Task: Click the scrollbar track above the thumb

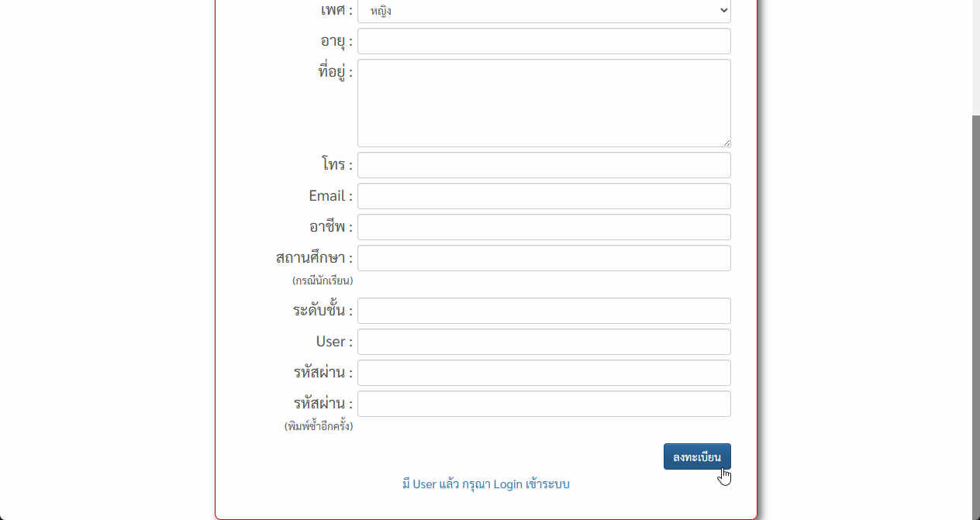Action: pyautogui.click(x=975, y=57)
